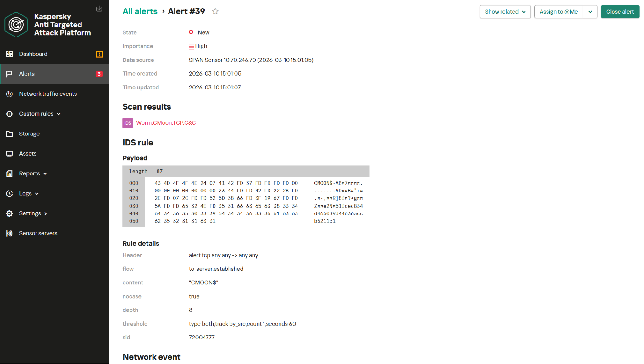The width and height of the screenshot is (644, 364).
Task: Click the Assets monitor icon
Action: pyautogui.click(x=9, y=154)
